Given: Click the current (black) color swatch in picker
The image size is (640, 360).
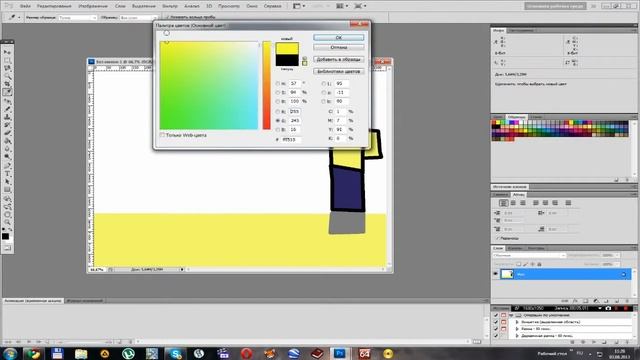Looking at the screenshot, I should coord(287,60).
